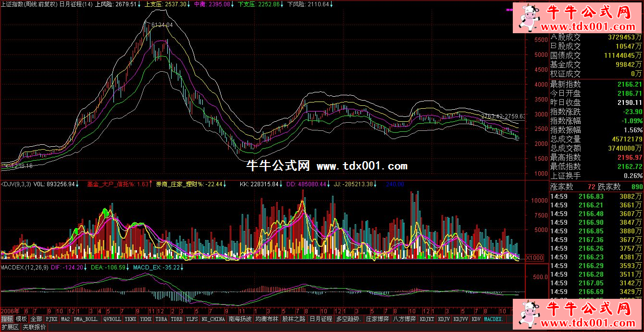Click the arrow next to 中衡 2395.08
The image size is (644, 332).
234,4
